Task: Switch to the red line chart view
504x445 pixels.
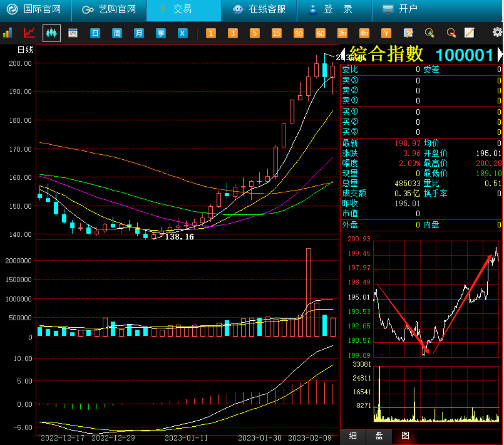Action: point(29,33)
